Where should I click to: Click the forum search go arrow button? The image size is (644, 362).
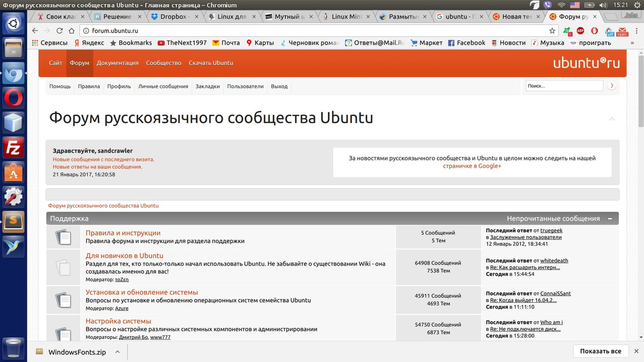pos(612,86)
